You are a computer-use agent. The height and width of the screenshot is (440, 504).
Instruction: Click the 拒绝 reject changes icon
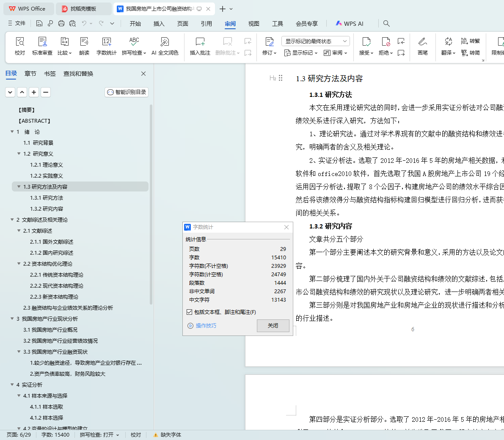click(386, 41)
